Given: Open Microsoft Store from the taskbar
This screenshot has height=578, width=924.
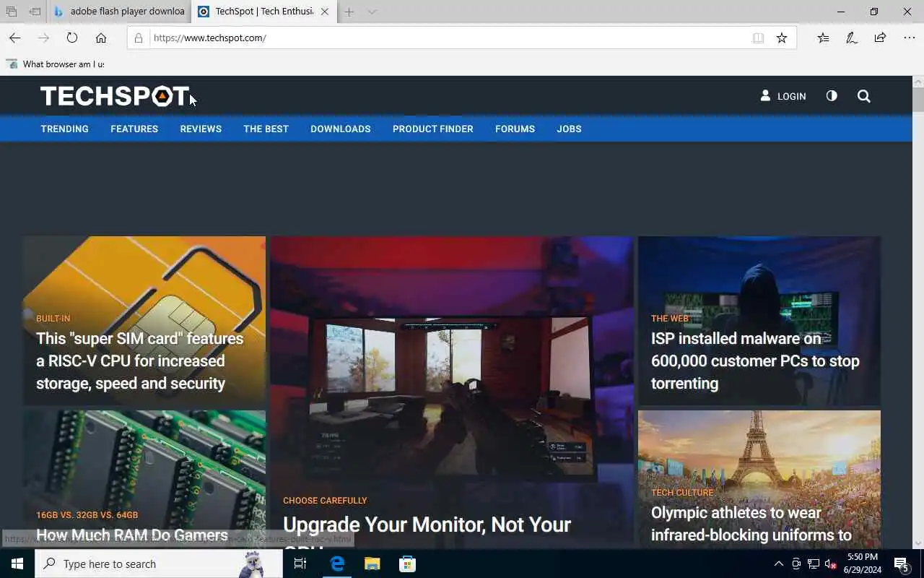Looking at the screenshot, I should 407,564.
